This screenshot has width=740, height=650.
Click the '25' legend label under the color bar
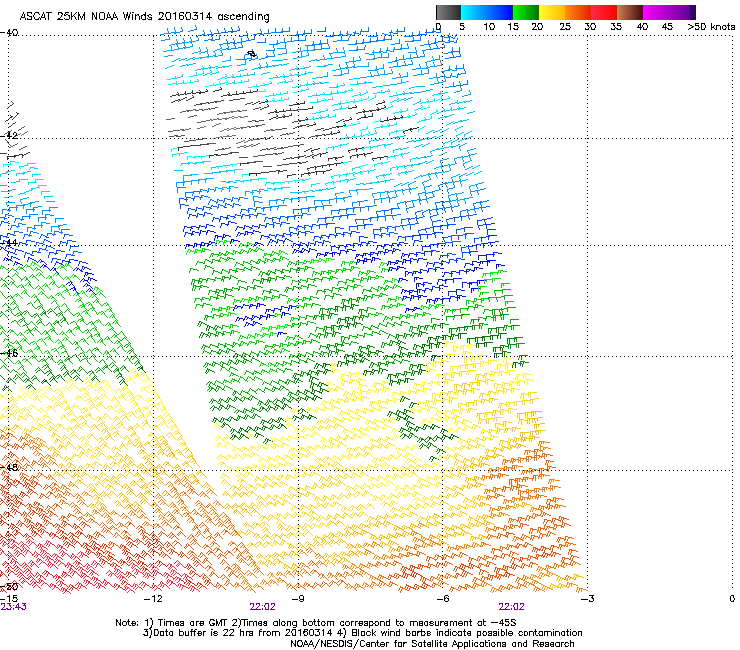[565, 27]
